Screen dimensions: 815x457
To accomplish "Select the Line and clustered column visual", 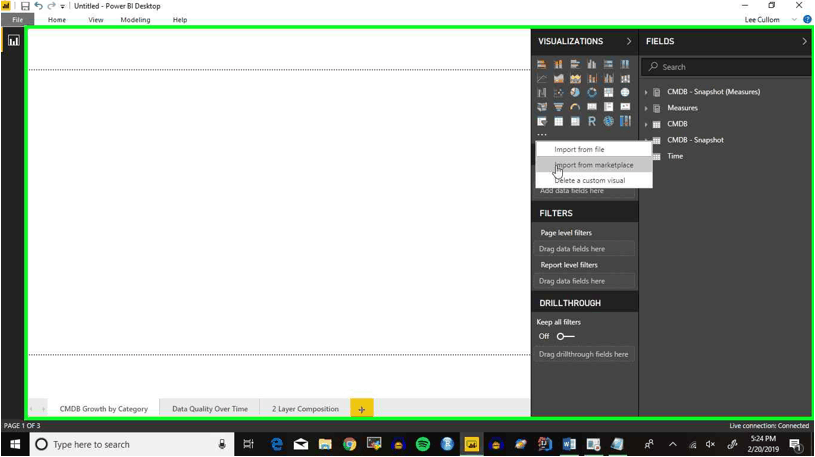I will coord(608,79).
